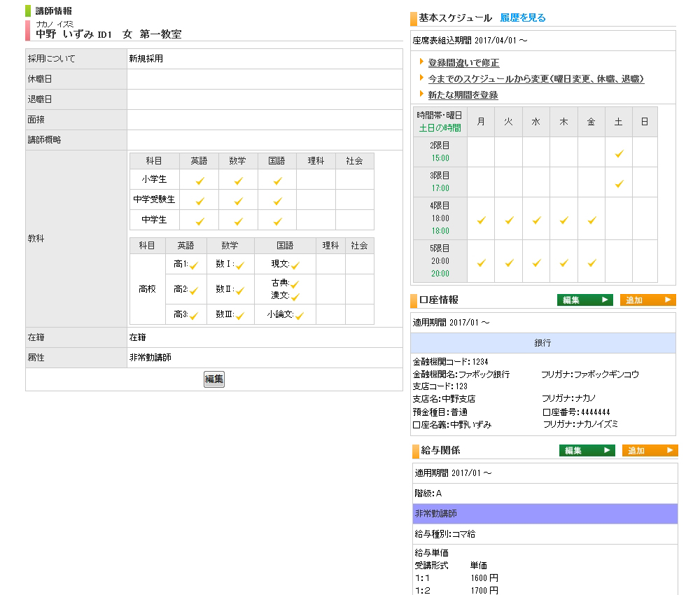Image resolution: width=700 pixels, height=595 pixels.
Task: Click Friday checkmark for 4限目
Action: (x=591, y=220)
